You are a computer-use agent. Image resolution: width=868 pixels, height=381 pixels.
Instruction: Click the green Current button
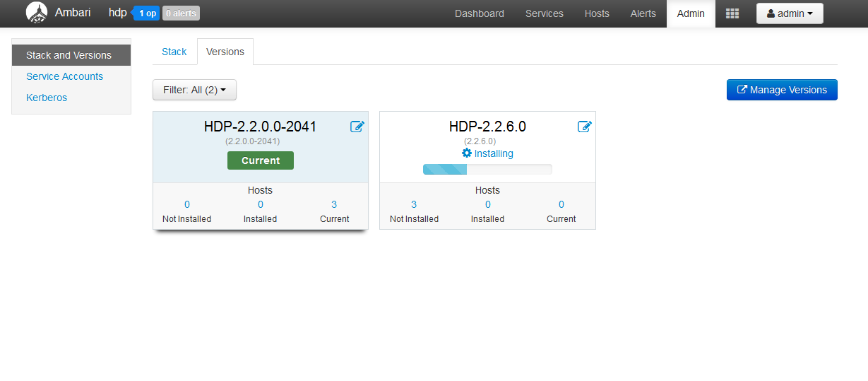[x=261, y=160]
